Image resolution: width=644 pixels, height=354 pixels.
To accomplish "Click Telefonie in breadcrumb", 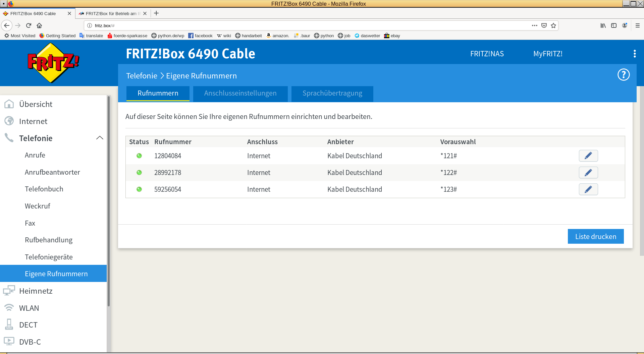I will pos(142,76).
